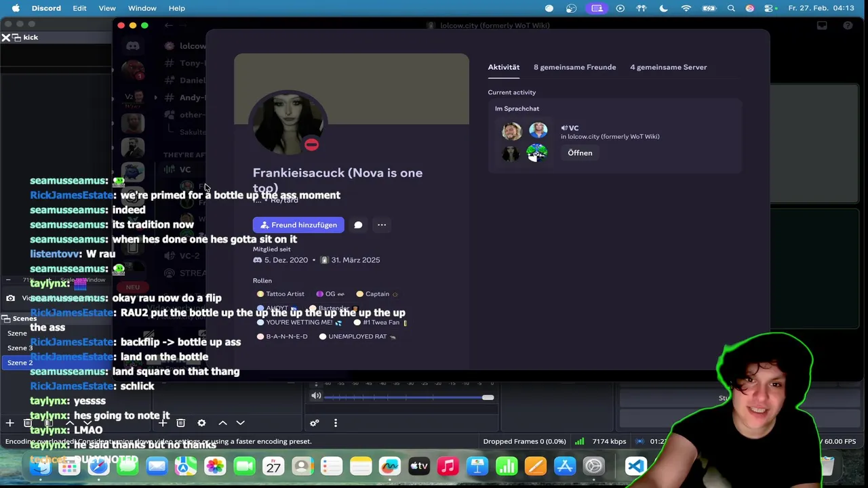Click the OBS screenshot camera icon
The height and width of the screenshot is (488, 868).
10,298
